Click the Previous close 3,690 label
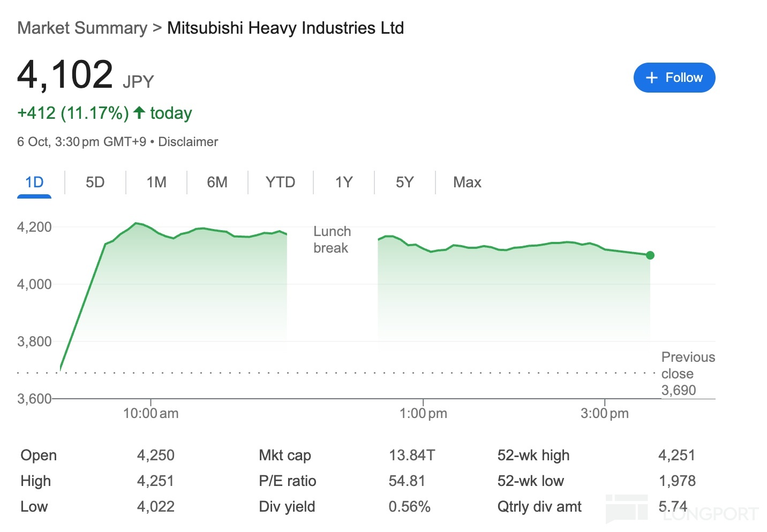Screen dimensions: 767x532 tap(688, 374)
